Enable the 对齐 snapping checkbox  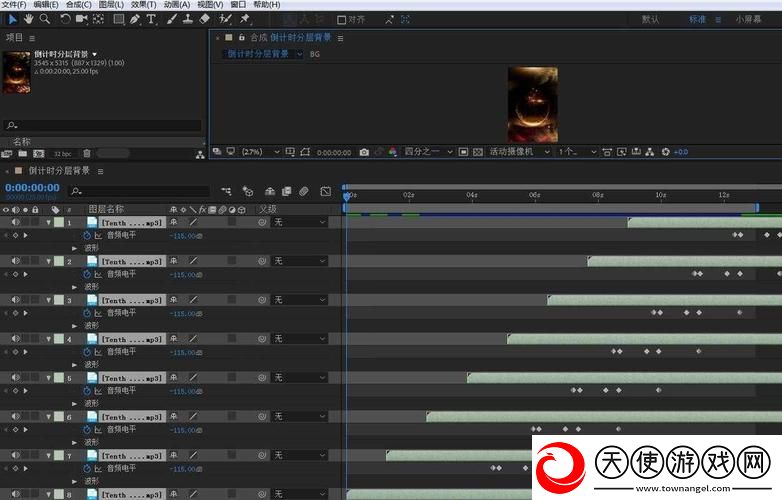click(x=342, y=20)
